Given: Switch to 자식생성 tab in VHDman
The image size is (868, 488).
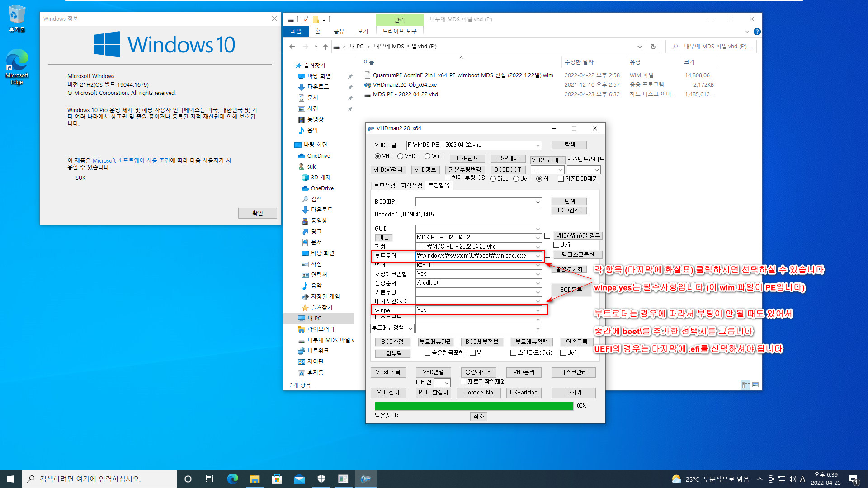Looking at the screenshot, I should 411,186.
